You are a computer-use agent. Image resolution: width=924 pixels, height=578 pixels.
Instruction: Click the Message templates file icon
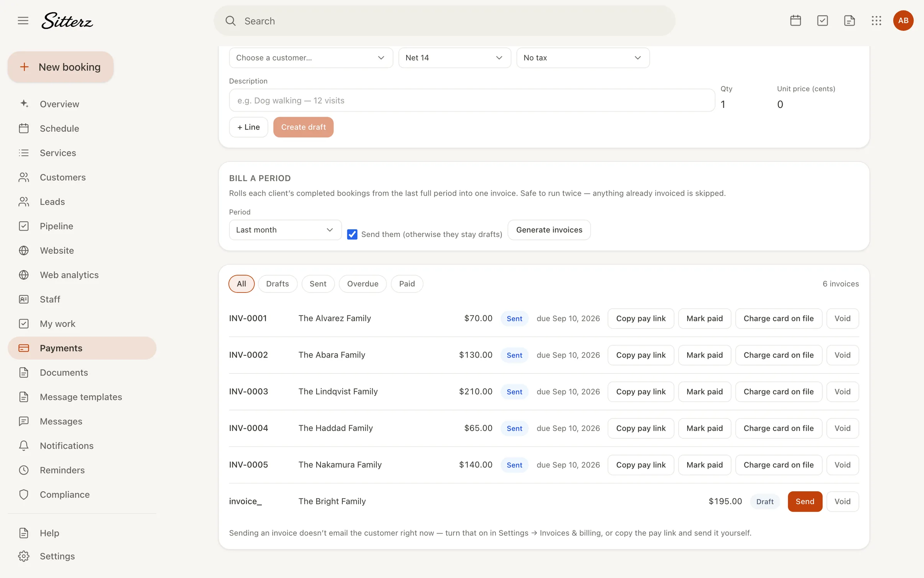24,397
